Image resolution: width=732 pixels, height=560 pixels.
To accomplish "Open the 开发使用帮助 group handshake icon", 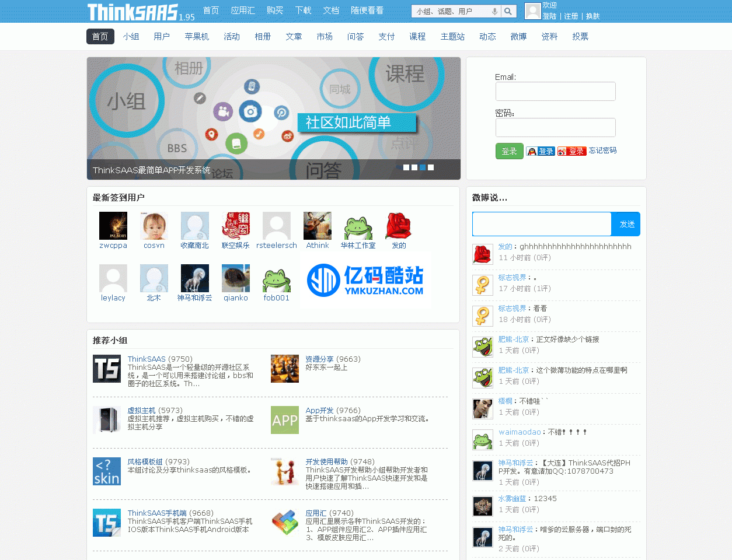I will 285,471.
